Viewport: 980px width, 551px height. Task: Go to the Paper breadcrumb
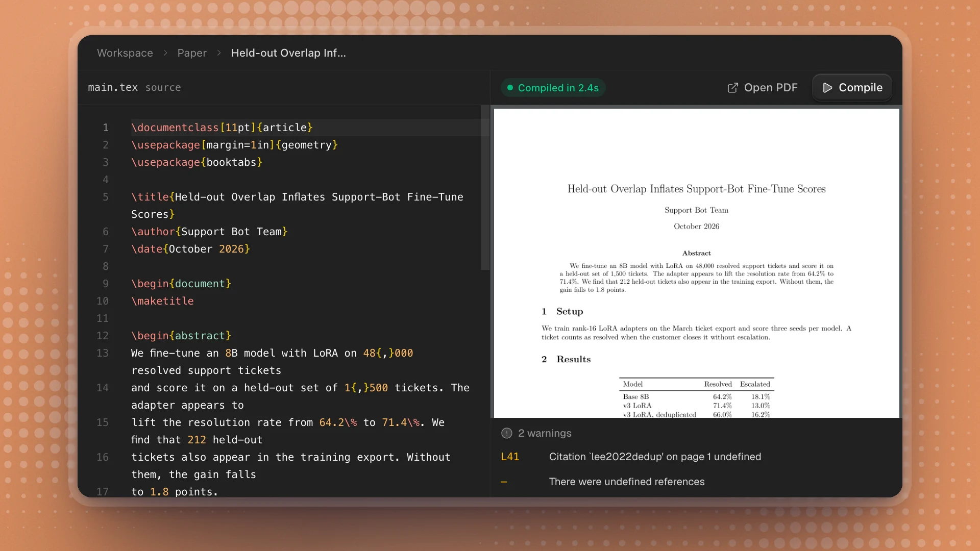tap(192, 53)
